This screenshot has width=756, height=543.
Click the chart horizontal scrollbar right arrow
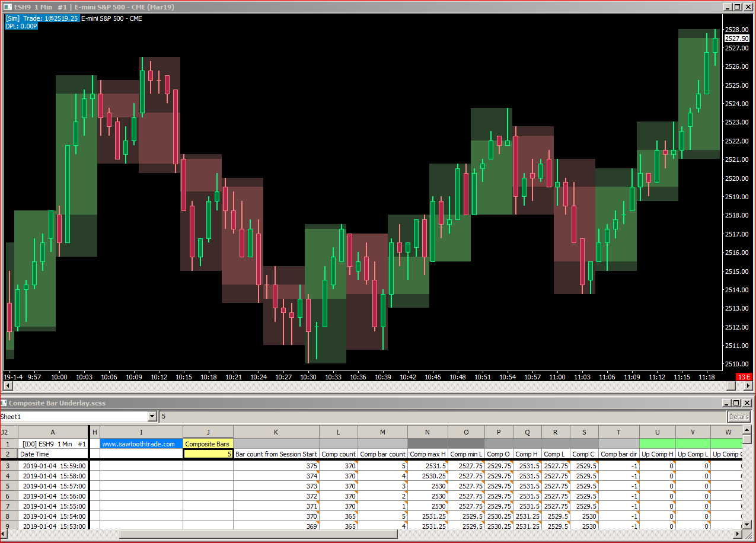pos(748,386)
